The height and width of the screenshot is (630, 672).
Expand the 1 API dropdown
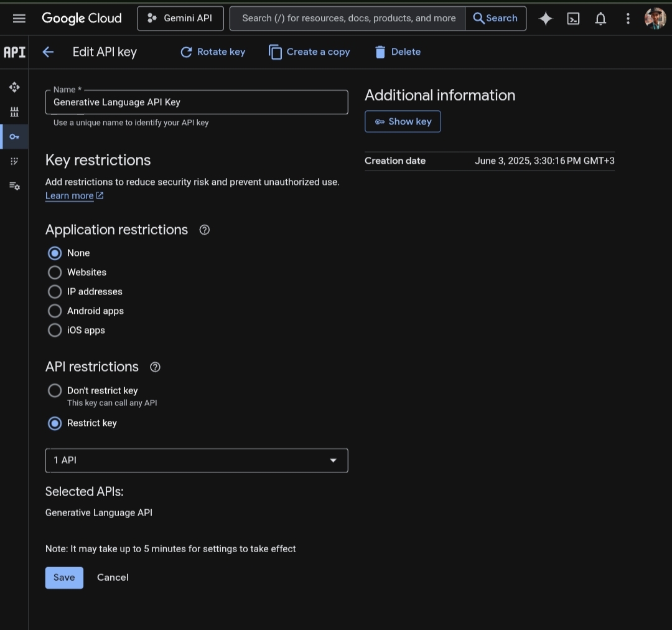point(197,461)
